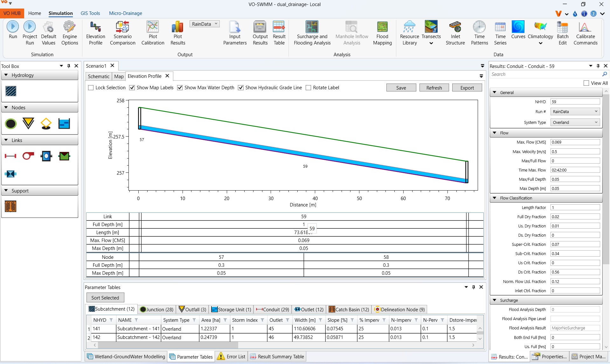This screenshot has width=610, height=364.
Task: Select the Storage Unit tool in Tool Box
Action: (64, 124)
